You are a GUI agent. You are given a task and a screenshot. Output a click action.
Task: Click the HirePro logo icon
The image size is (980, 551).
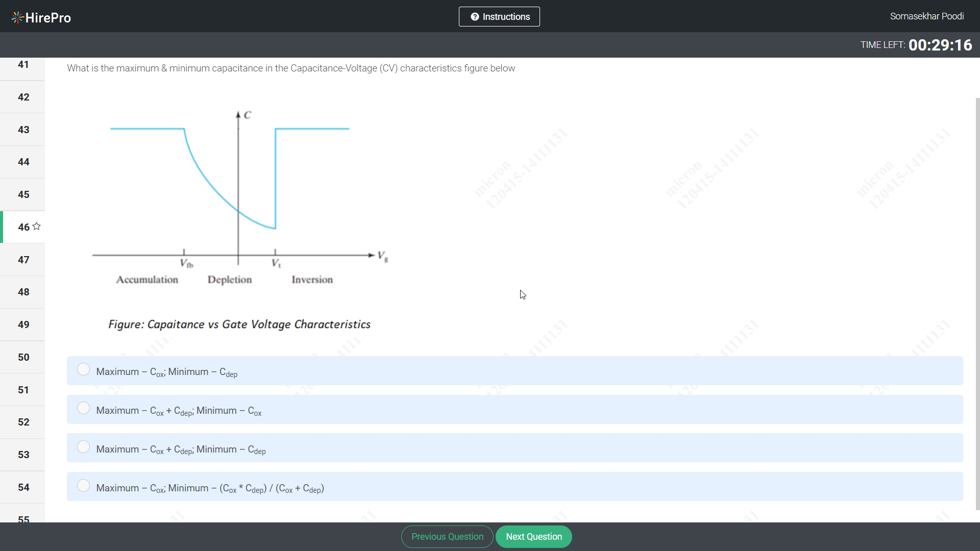pyautogui.click(x=17, y=18)
